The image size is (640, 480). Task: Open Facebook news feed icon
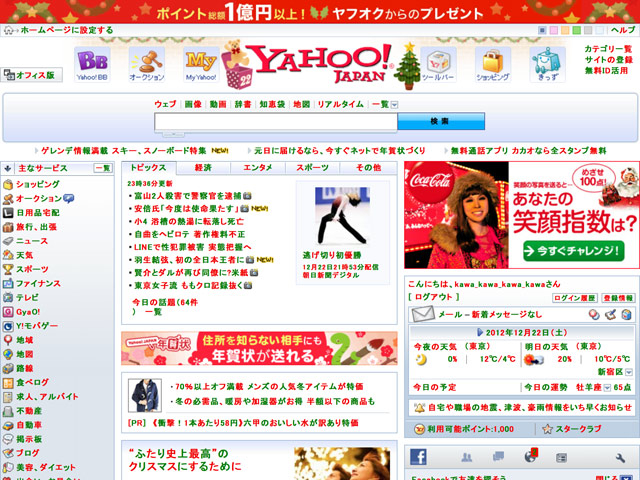pyautogui.click(x=562, y=458)
